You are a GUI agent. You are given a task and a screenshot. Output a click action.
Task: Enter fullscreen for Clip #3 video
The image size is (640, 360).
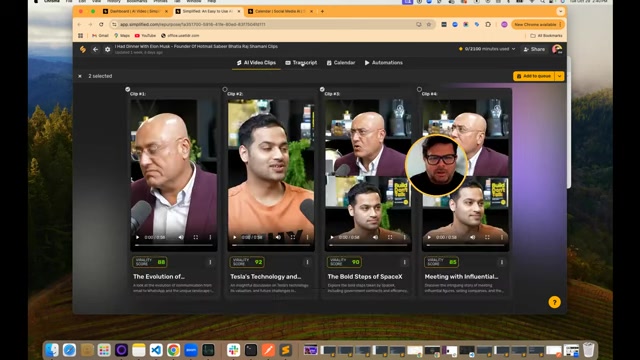[x=390, y=237]
